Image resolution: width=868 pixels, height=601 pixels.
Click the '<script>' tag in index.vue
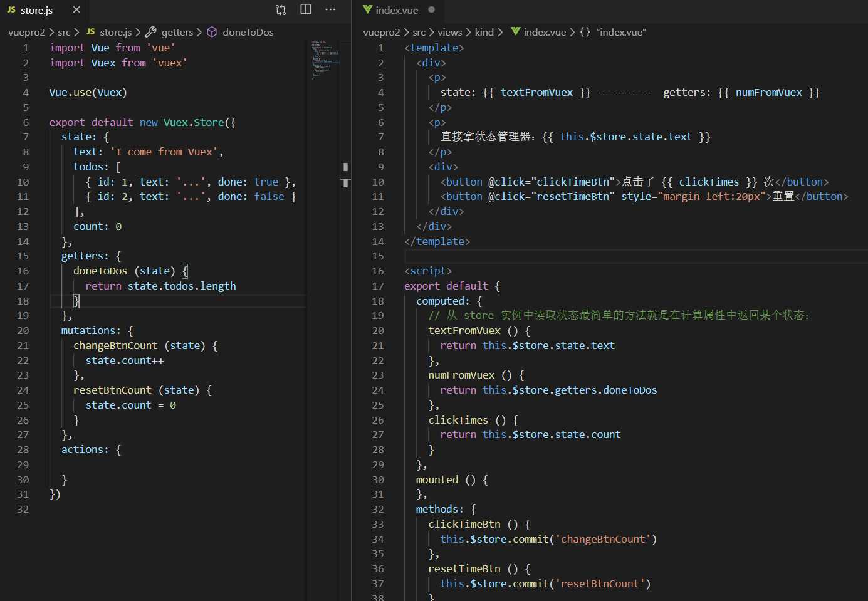tap(428, 271)
